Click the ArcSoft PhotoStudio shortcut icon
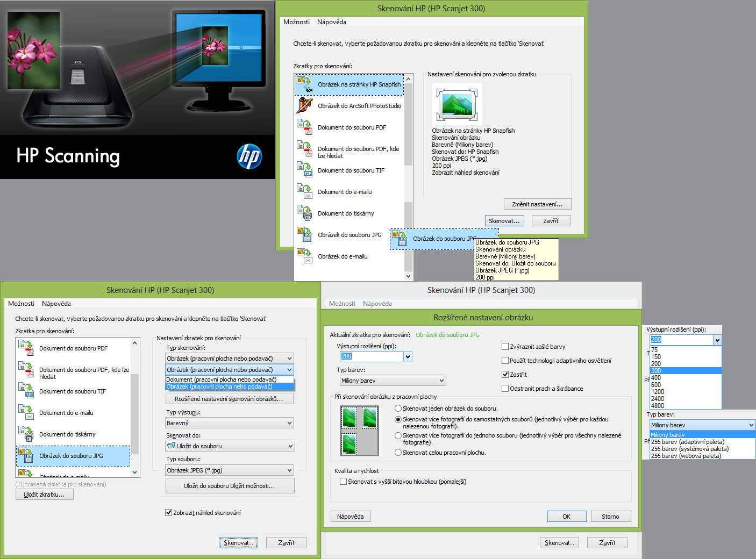The width and height of the screenshot is (756, 559). [x=305, y=105]
